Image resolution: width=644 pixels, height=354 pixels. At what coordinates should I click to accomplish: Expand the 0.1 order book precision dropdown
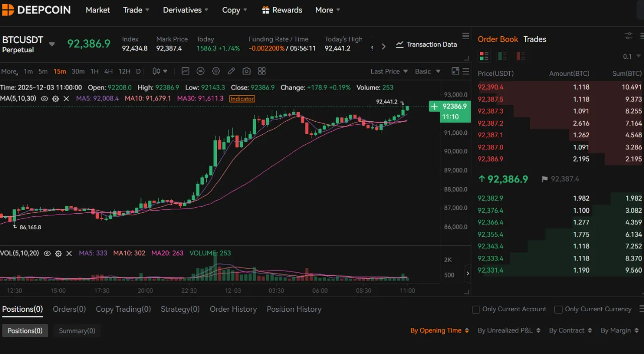(631, 56)
